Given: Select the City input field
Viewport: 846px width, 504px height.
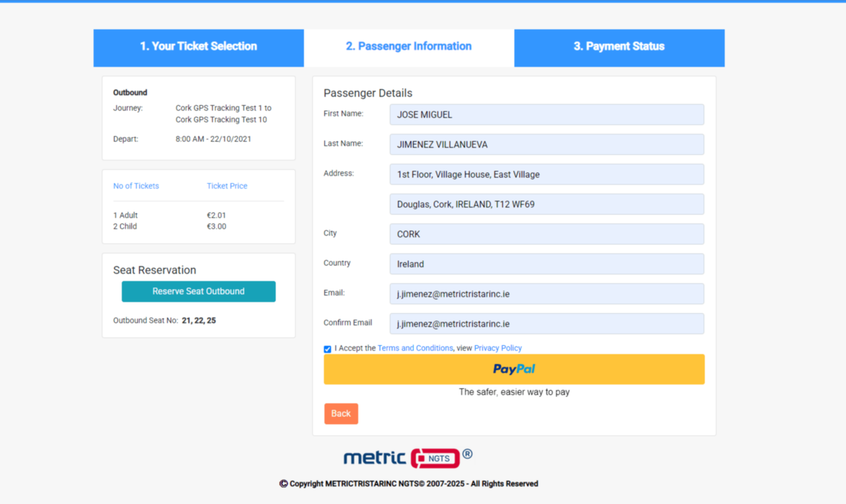Looking at the screenshot, I should (546, 234).
